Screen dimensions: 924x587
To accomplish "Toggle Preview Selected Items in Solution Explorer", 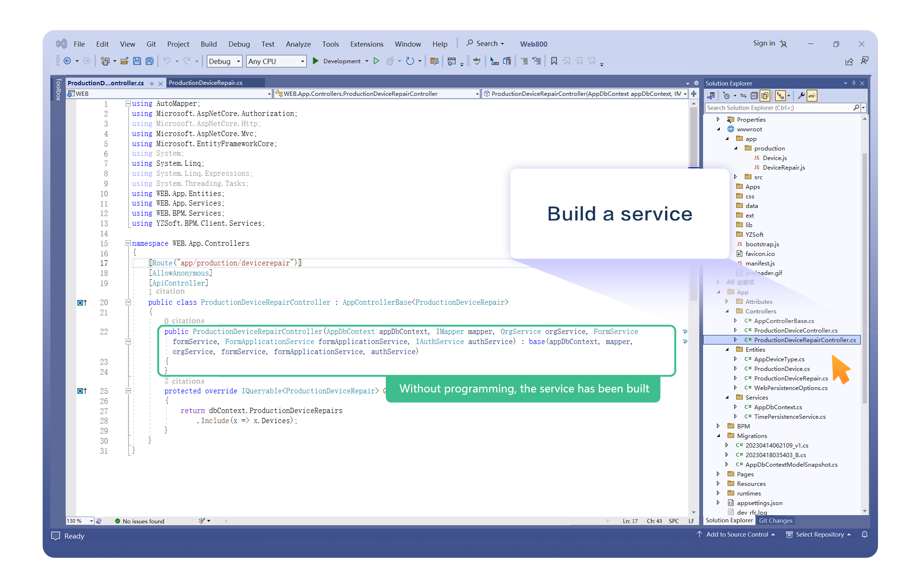I will tap(812, 96).
